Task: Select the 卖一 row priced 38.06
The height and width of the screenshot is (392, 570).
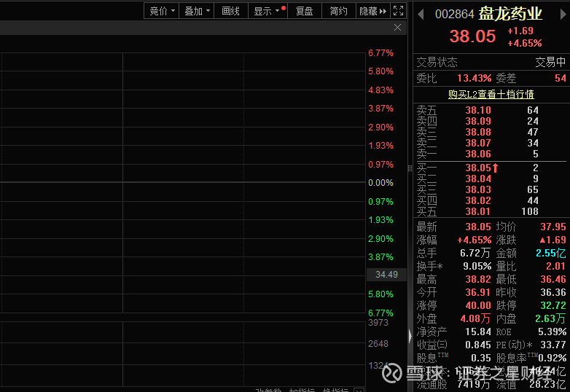Action: (x=491, y=154)
